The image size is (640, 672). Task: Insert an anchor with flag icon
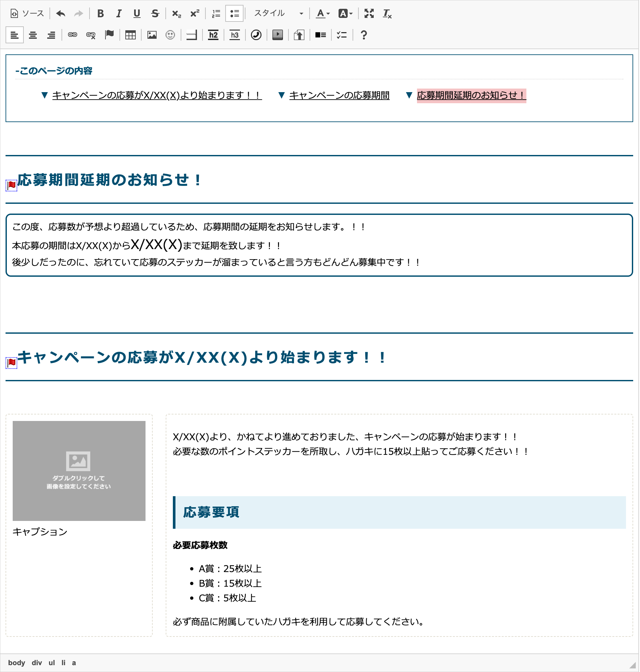tap(109, 35)
